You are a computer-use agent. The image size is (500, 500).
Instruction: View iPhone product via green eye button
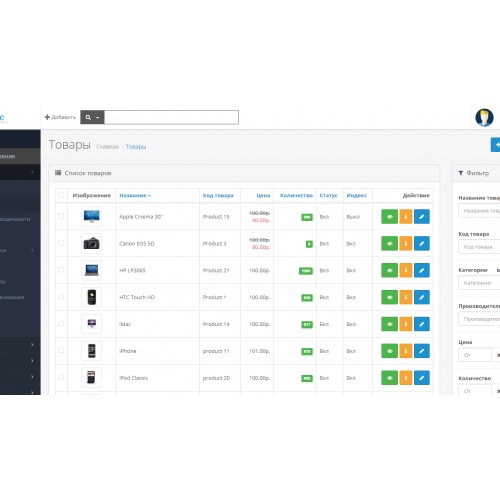(389, 351)
